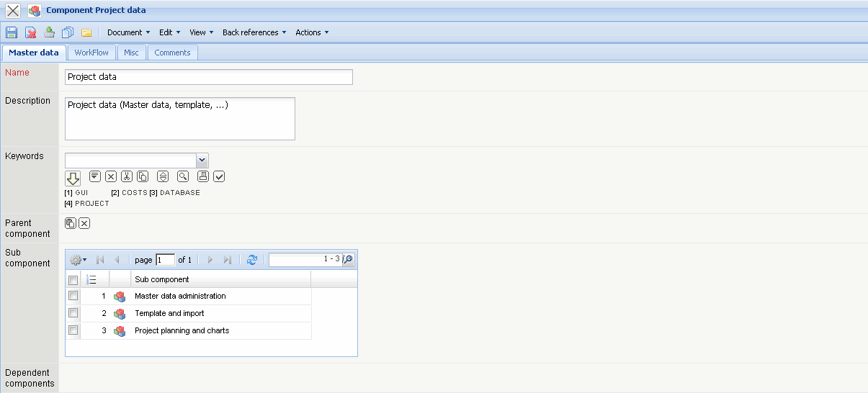Expand the Back references menu
This screenshot has width=868, height=393.
point(254,32)
